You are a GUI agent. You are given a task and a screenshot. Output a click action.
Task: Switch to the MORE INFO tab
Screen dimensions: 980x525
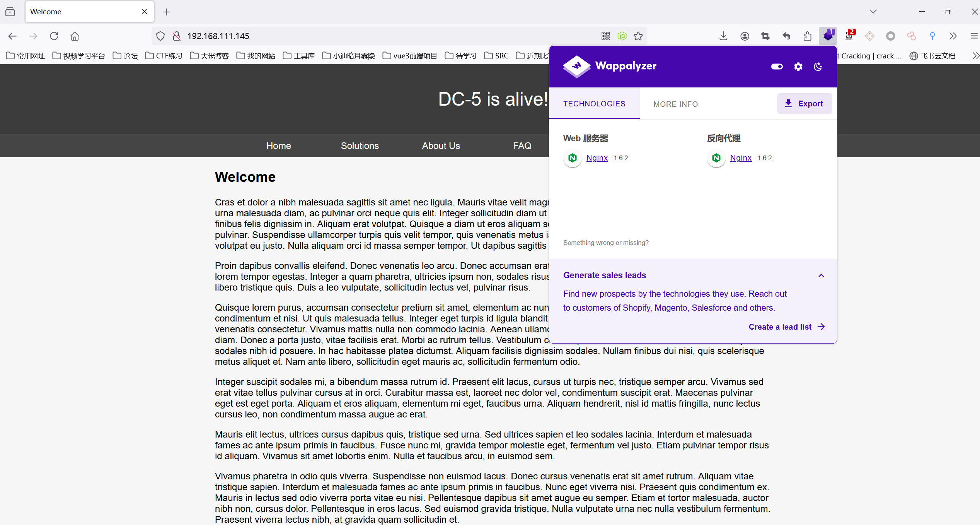click(x=675, y=104)
